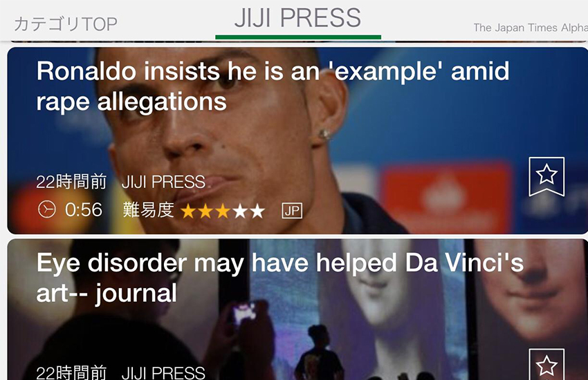The width and height of the screenshot is (588, 380).
Task: Tap the Ronaldo photo thumbnail
Action: coord(297,140)
